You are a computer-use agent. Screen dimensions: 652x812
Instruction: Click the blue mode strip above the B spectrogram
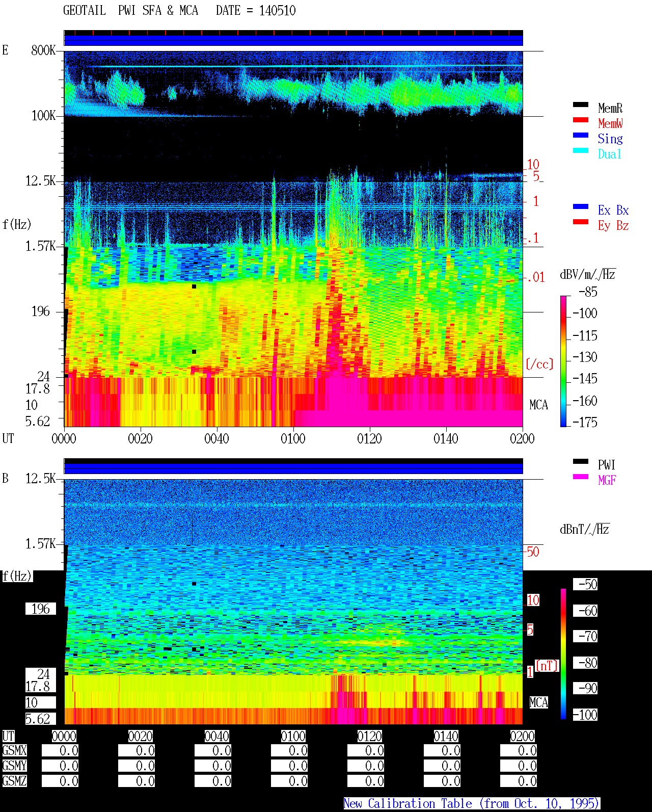coord(293,468)
